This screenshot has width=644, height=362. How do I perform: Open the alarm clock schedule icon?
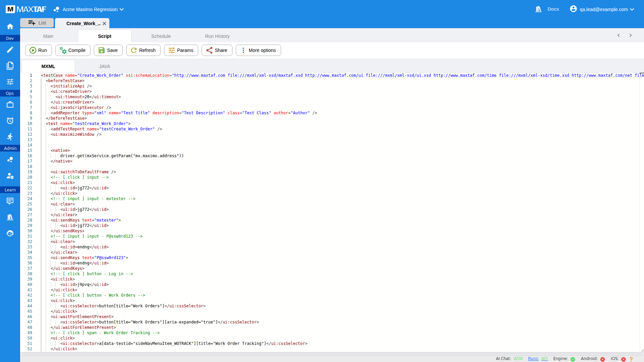pos(10,121)
